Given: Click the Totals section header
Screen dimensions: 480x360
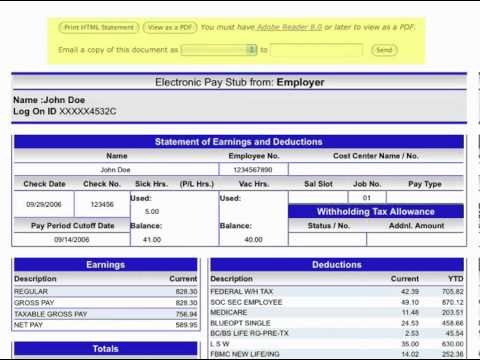Looking at the screenshot, I should pos(106,349).
